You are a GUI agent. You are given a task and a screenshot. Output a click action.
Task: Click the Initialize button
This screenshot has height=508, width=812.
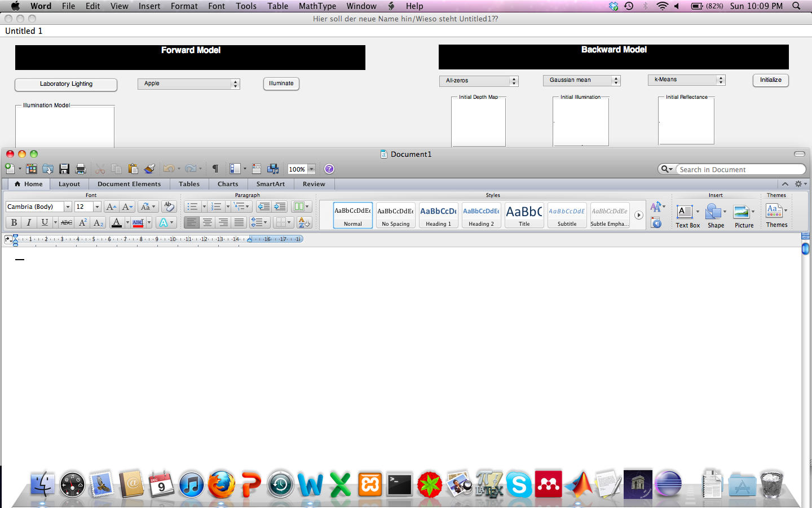(770, 80)
